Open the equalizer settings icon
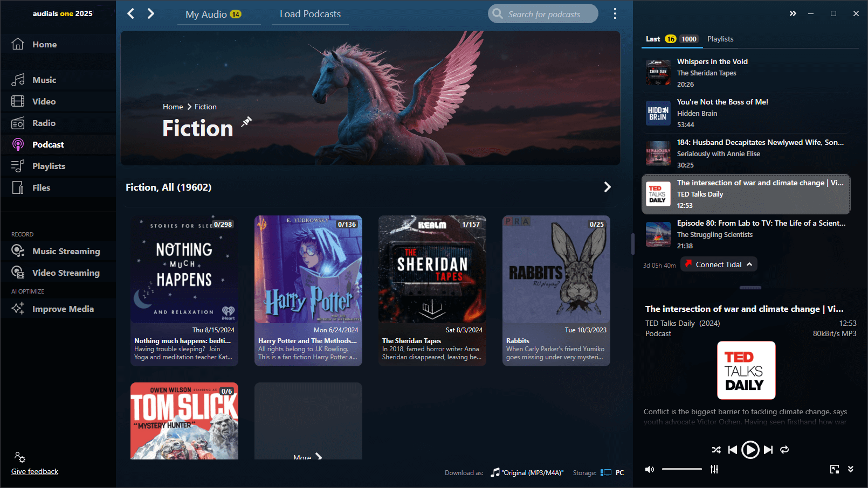Viewport: 868px width, 488px height. [x=714, y=469]
